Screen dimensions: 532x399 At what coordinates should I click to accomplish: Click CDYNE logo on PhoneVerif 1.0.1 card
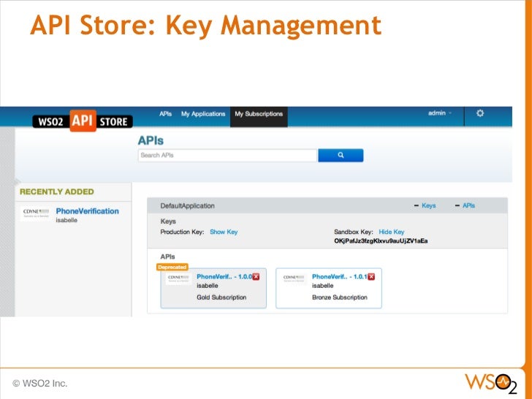294,279
